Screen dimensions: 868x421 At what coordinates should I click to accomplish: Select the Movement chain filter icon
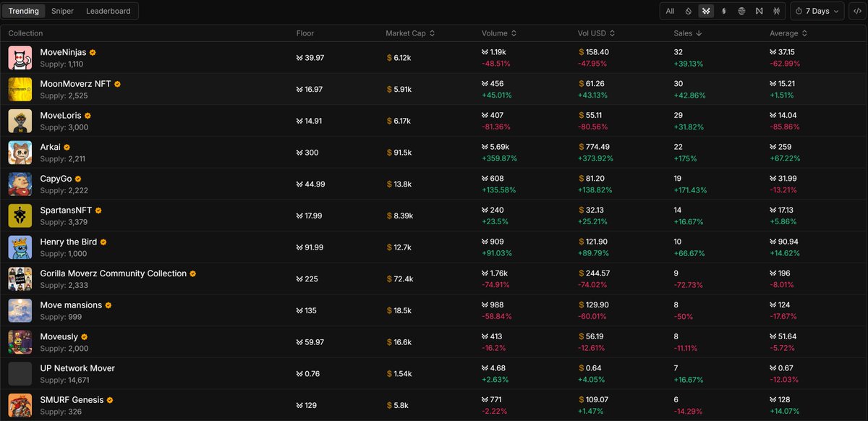[706, 11]
